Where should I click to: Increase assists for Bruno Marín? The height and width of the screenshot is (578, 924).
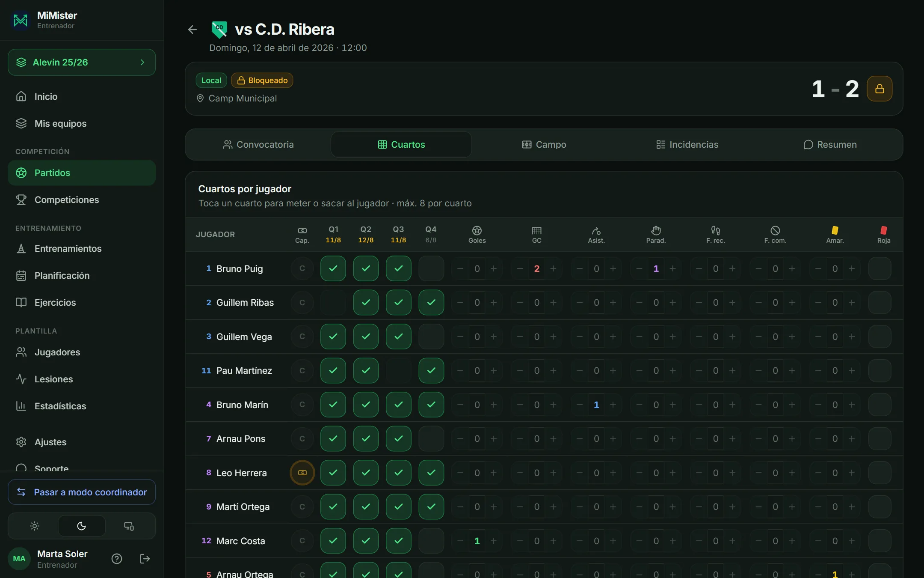pos(613,405)
